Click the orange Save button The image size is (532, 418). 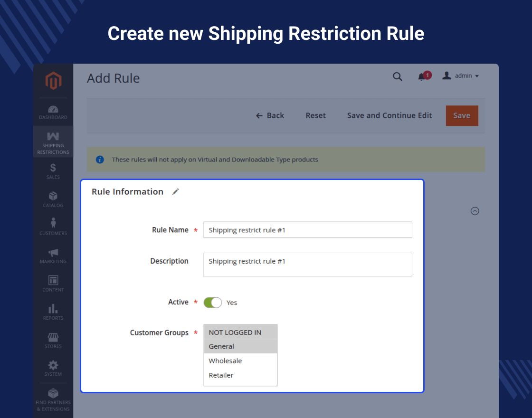pyautogui.click(x=462, y=115)
